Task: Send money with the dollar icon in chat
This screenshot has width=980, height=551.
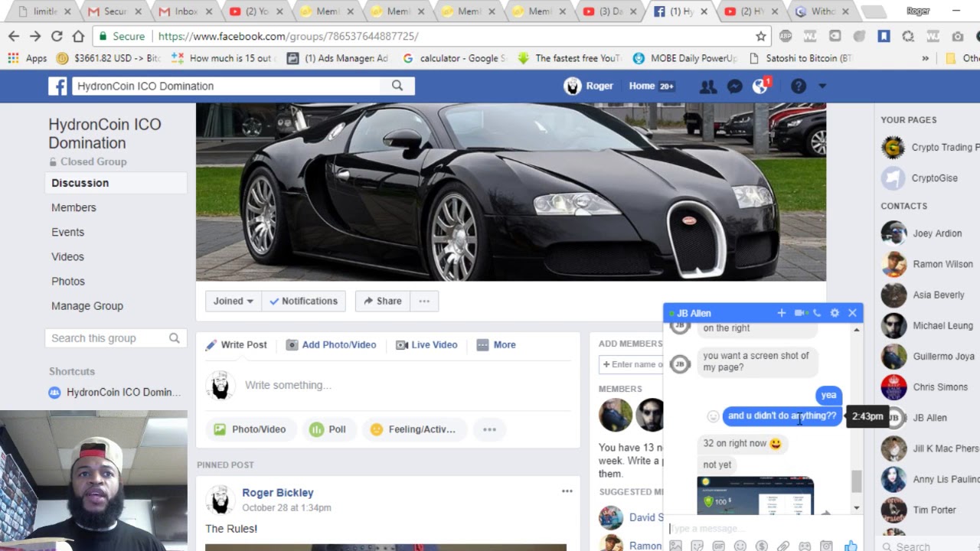Action: [761, 546]
